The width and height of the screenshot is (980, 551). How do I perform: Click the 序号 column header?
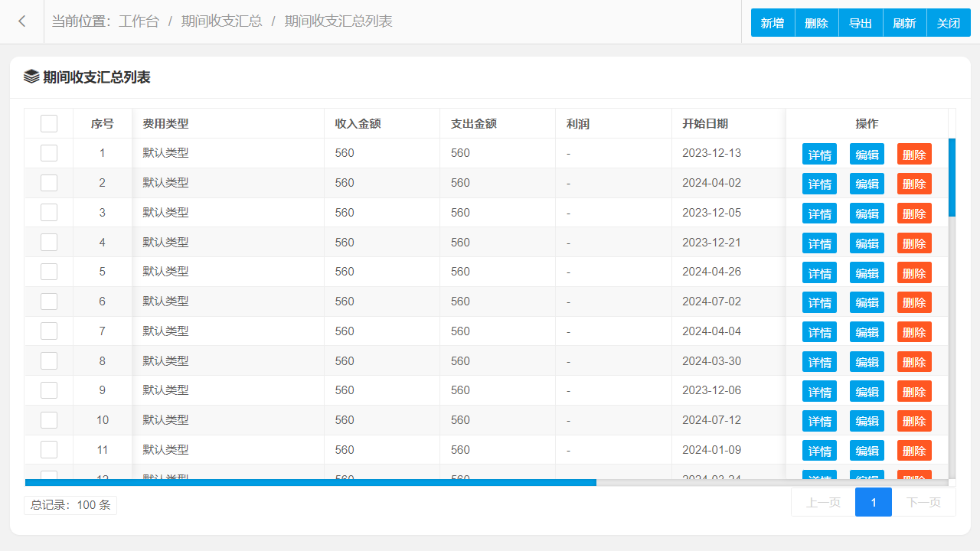coord(103,123)
